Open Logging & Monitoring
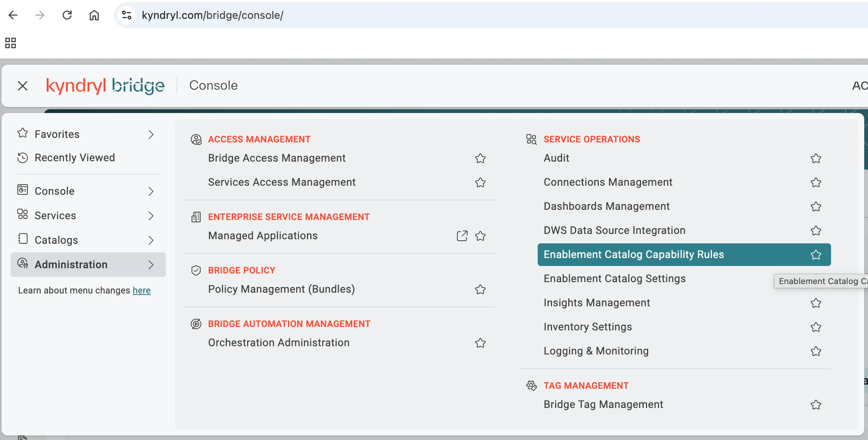 click(596, 351)
